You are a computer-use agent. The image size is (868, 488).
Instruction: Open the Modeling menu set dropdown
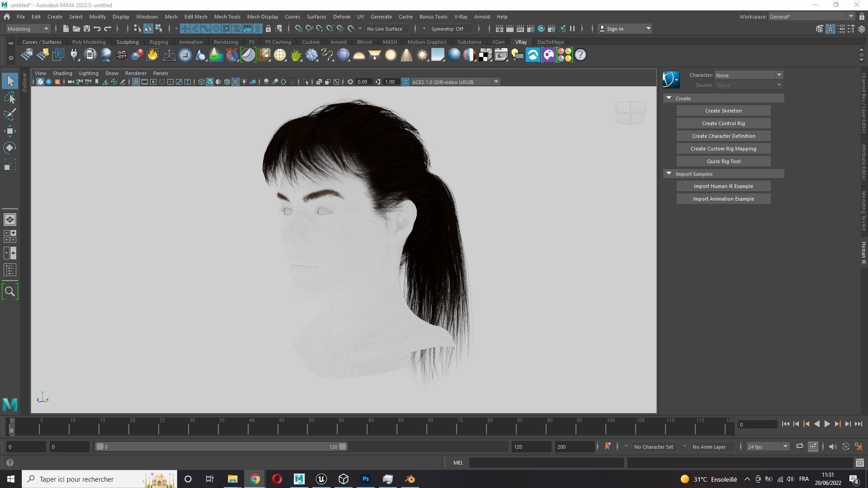point(28,28)
